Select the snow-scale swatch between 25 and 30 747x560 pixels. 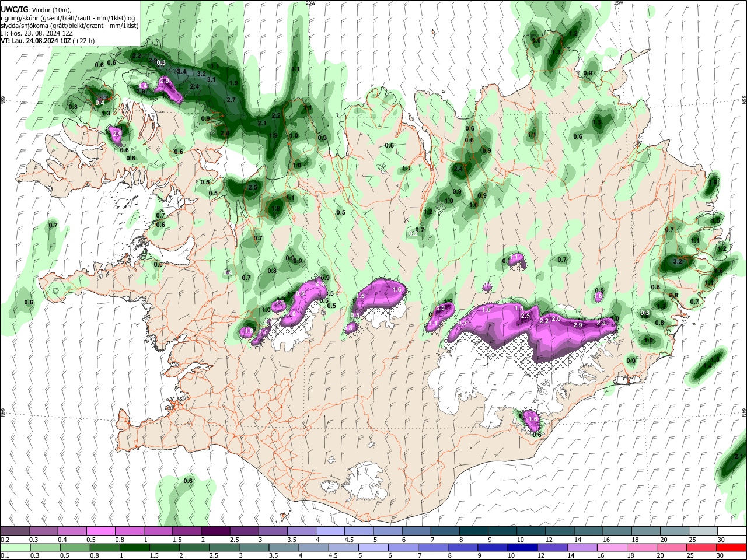[703, 531]
